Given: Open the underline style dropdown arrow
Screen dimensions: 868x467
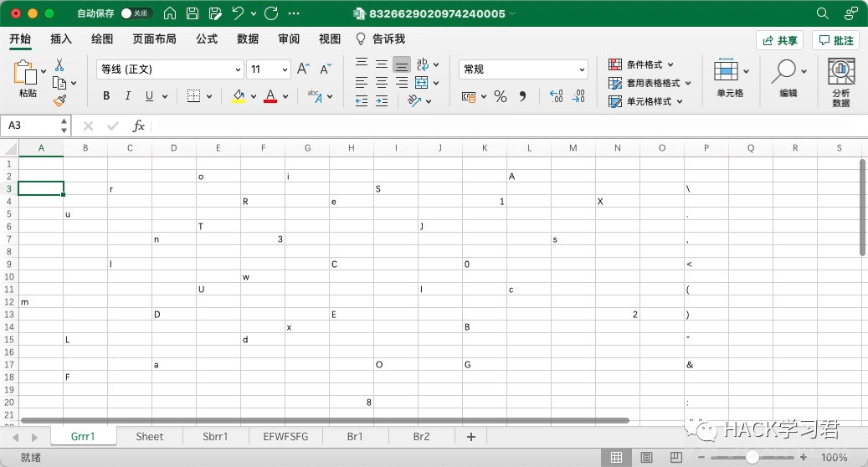Looking at the screenshot, I should coord(164,96).
